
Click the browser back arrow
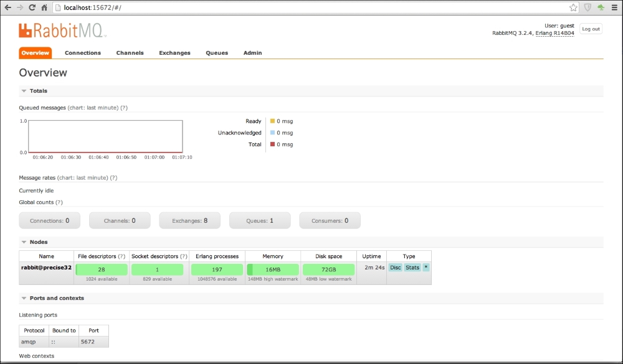(7, 7)
